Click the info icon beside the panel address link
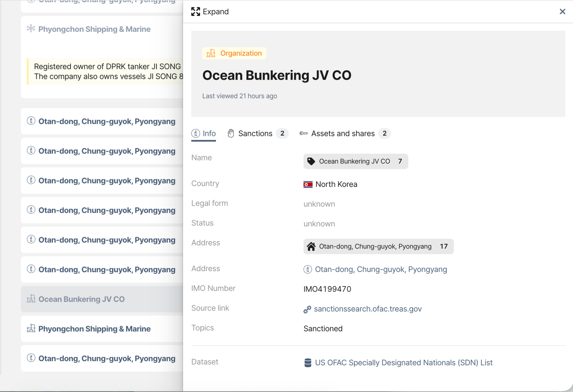Viewport: 573px width, 392px height. tap(308, 269)
